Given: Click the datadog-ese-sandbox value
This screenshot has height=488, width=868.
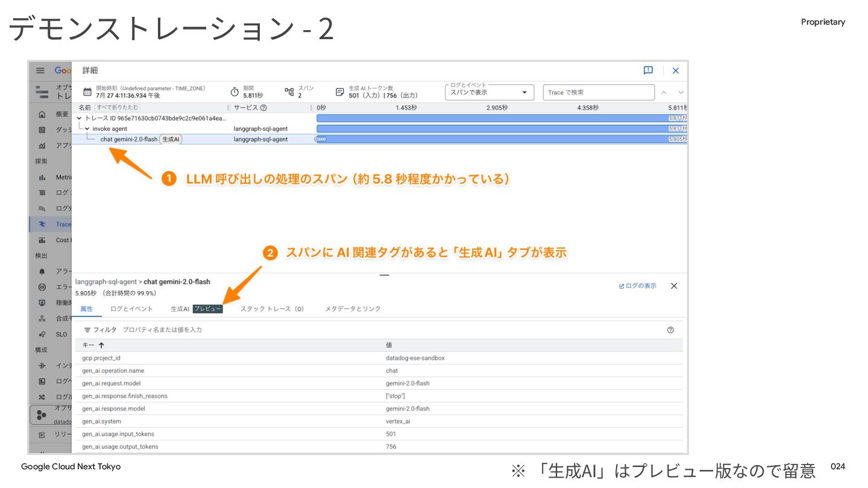Looking at the screenshot, I should pyautogui.click(x=415, y=358).
